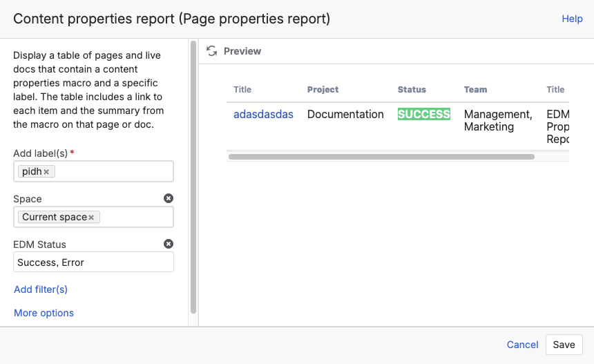Sort by the Team column header

point(475,89)
